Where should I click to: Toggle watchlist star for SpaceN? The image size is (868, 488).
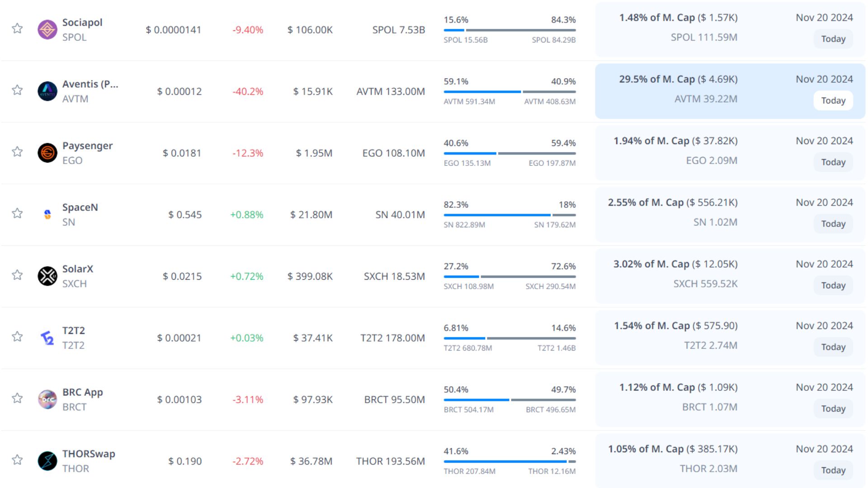point(17,213)
